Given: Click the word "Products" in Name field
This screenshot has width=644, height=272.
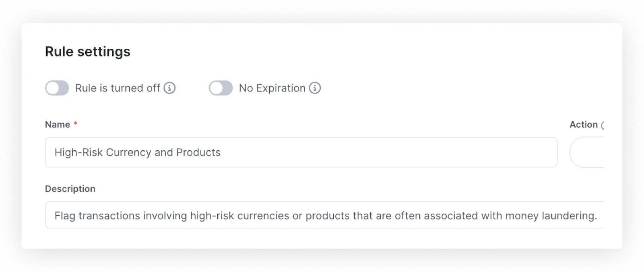Looking at the screenshot, I should 198,152.
